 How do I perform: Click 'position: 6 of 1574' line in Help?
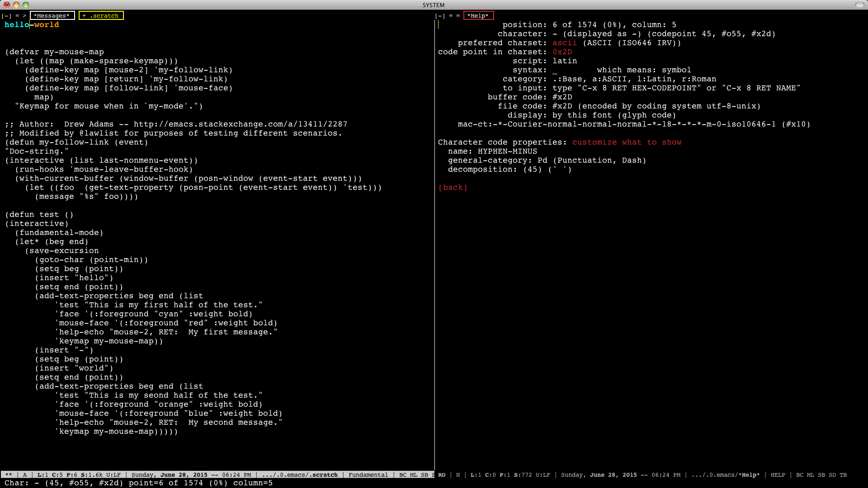(x=590, y=25)
